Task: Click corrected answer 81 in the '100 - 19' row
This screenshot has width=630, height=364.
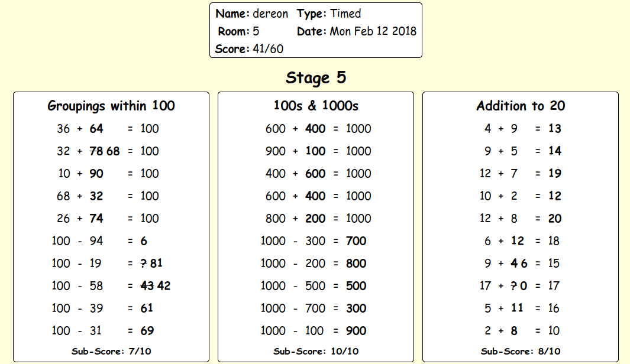Action: tap(156, 264)
